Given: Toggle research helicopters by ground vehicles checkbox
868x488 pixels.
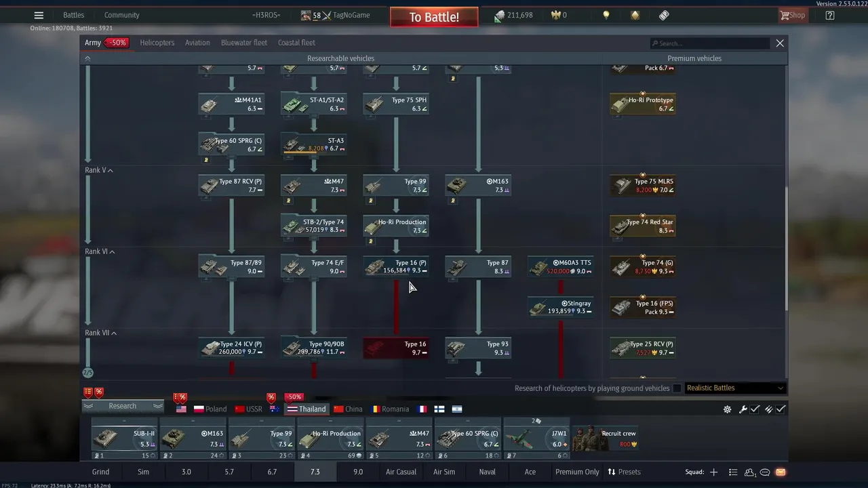Looking at the screenshot, I should click(x=677, y=388).
